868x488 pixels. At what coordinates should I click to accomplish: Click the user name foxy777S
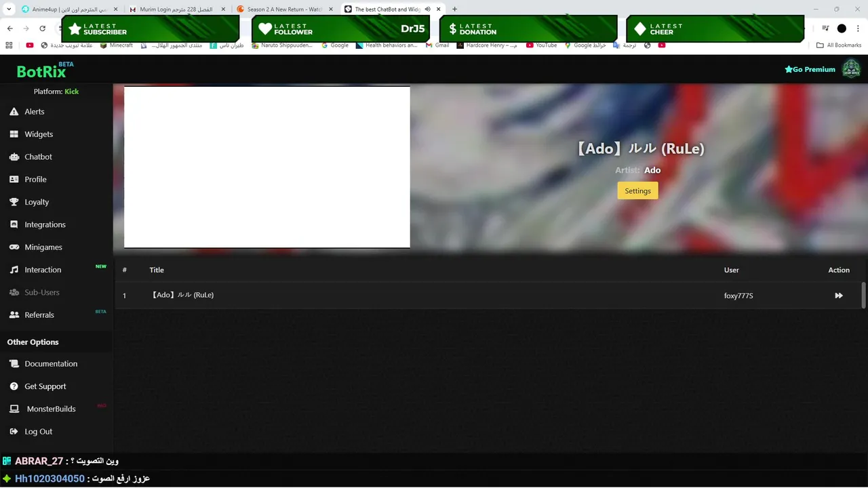[x=738, y=296]
